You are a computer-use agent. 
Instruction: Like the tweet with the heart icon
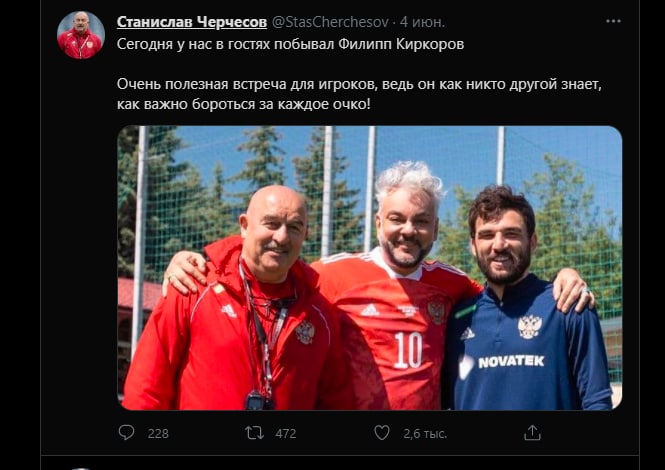tap(382, 433)
